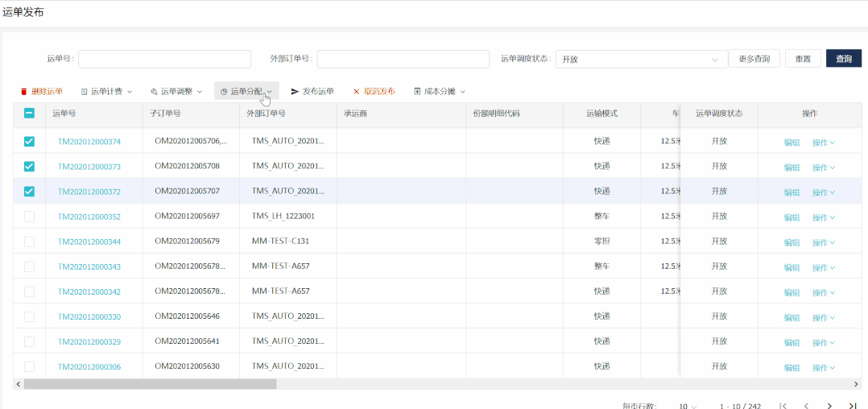Screen dimensions: 868x409
Task: Click the 查询 search button
Action: click(843, 59)
